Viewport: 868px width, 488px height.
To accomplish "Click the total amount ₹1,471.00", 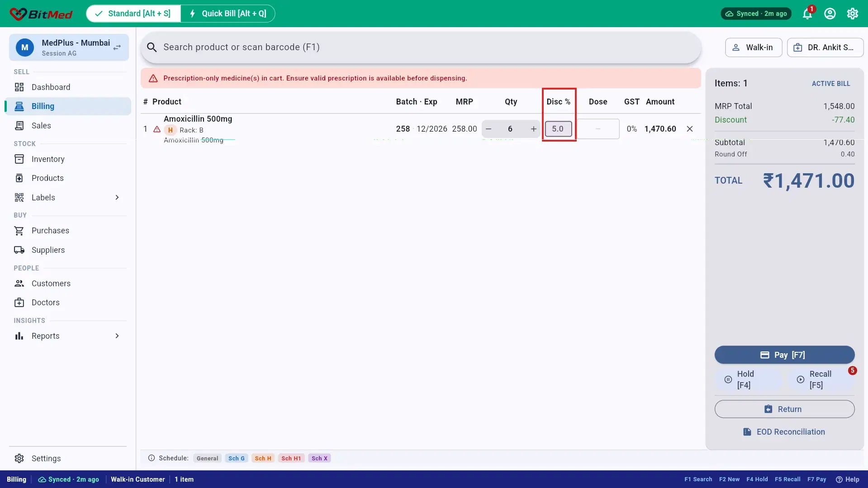I will (809, 181).
